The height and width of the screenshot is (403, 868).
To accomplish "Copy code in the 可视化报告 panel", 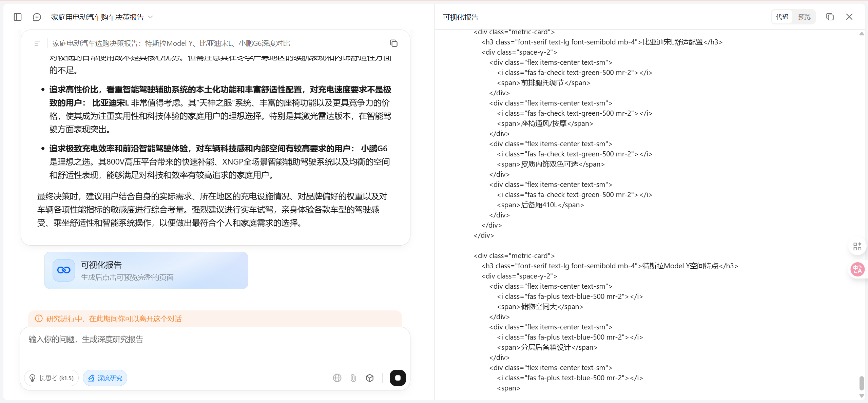I will point(830,17).
